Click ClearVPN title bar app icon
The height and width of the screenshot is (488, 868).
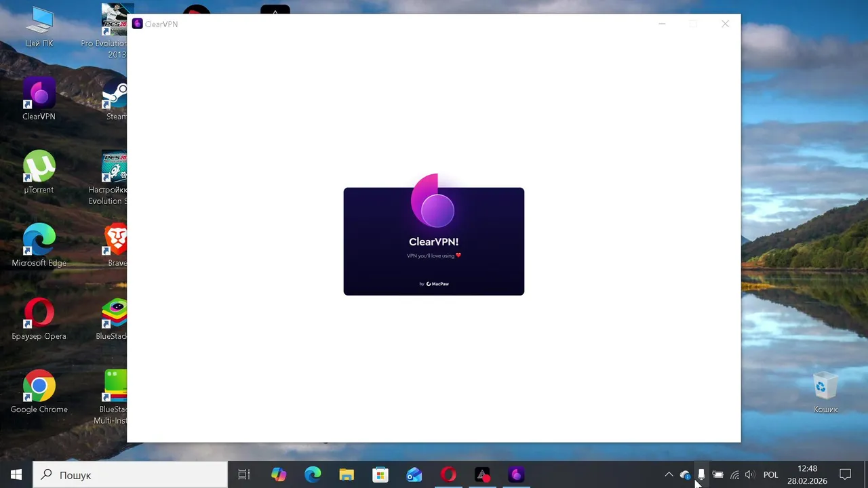(138, 24)
